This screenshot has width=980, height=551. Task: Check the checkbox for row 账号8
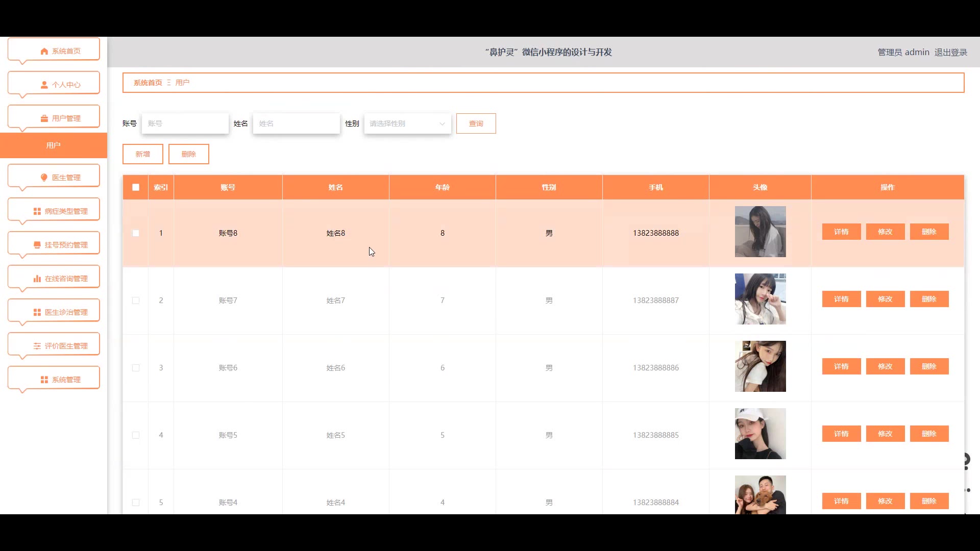pyautogui.click(x=136, y=233)
